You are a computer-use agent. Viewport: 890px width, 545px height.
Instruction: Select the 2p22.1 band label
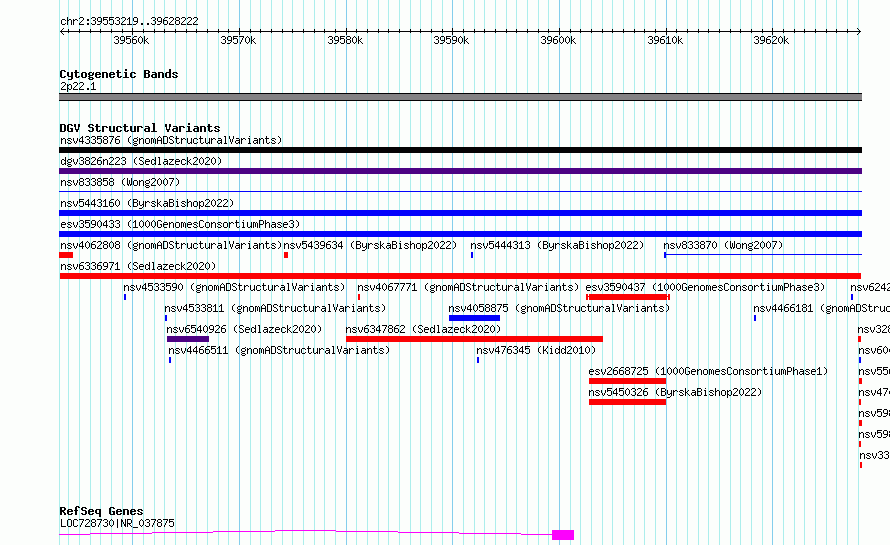[78, 86]
